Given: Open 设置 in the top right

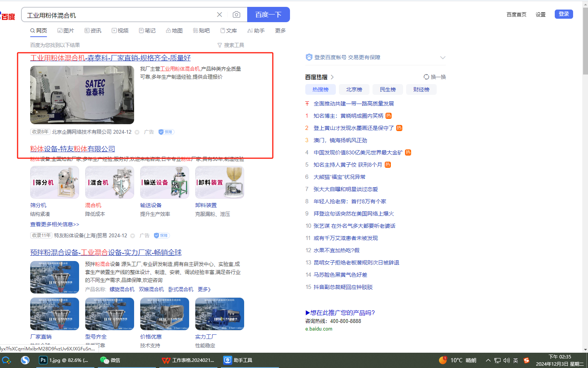Looking at the screenshot, I should click(x=541, y=15).
